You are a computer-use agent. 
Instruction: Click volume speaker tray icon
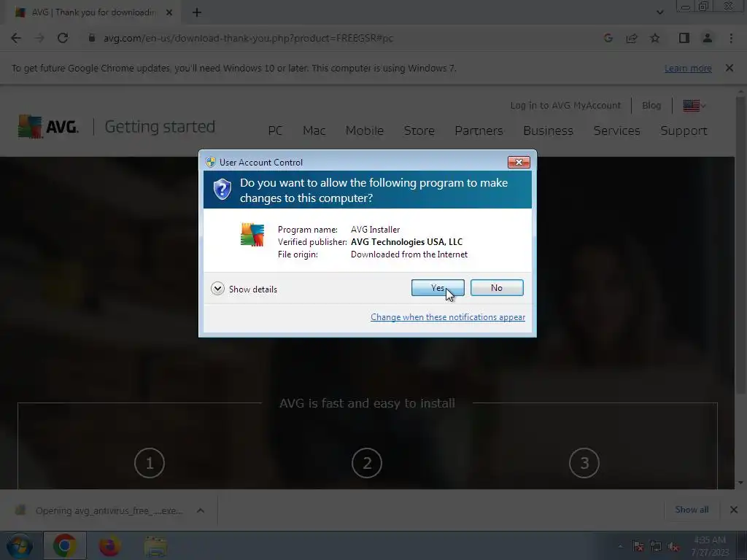[673, 546]
